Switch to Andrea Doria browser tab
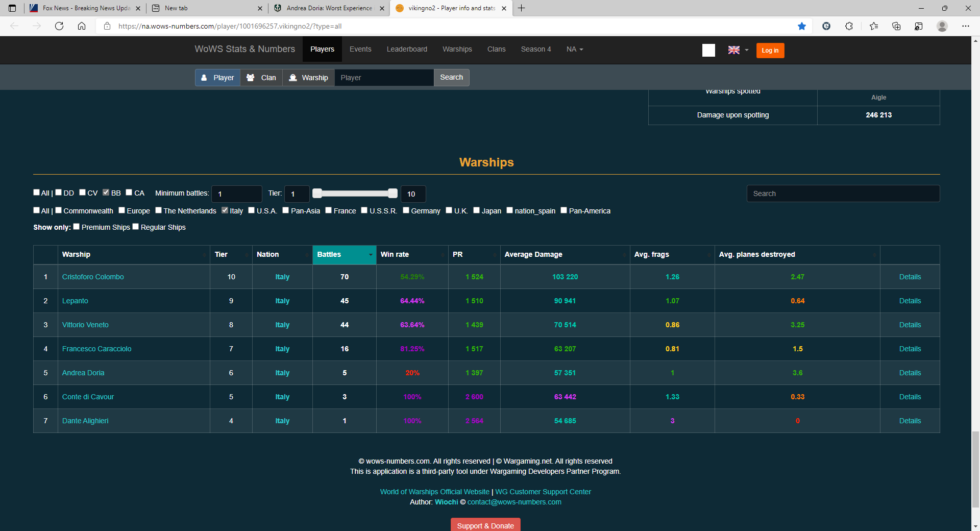Image resolution: width=980 pixels, height=531 pixels. 329,8
